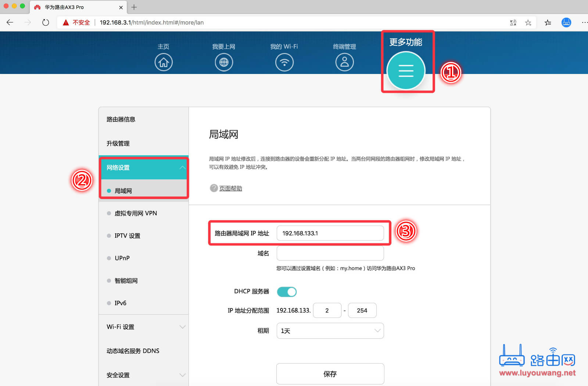Select IPTV 设置 in the sidebar
This screenshot has width=588, height=386.
pyautogui.click(x=127, y=236)
